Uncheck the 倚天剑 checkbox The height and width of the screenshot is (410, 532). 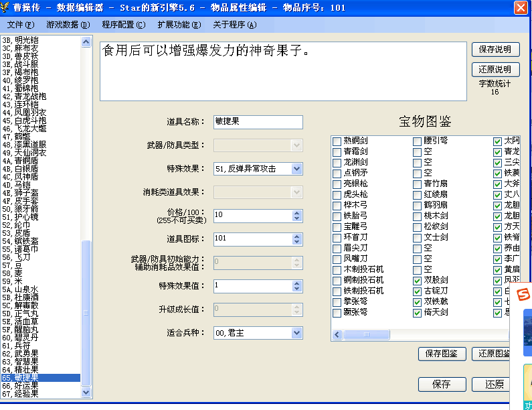[x=417, y=313]
